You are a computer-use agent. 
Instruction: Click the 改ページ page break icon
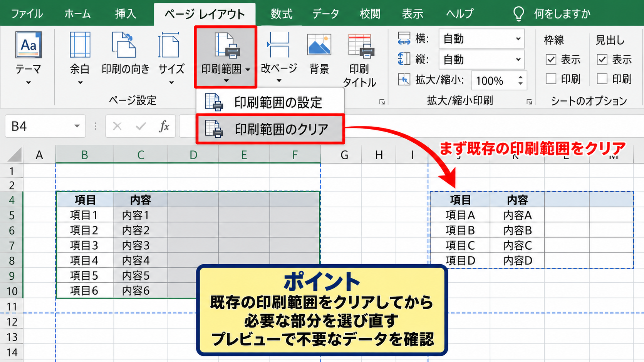(x=278, y=45)
